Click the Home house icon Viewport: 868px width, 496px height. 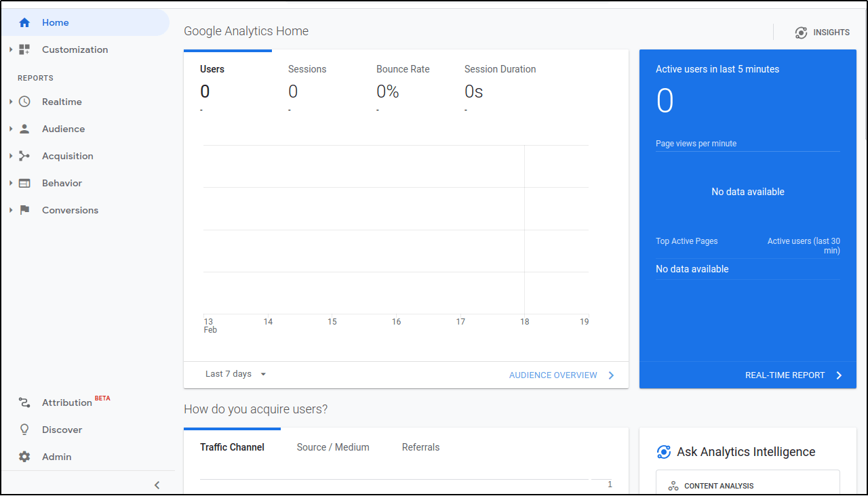(24, 22)
